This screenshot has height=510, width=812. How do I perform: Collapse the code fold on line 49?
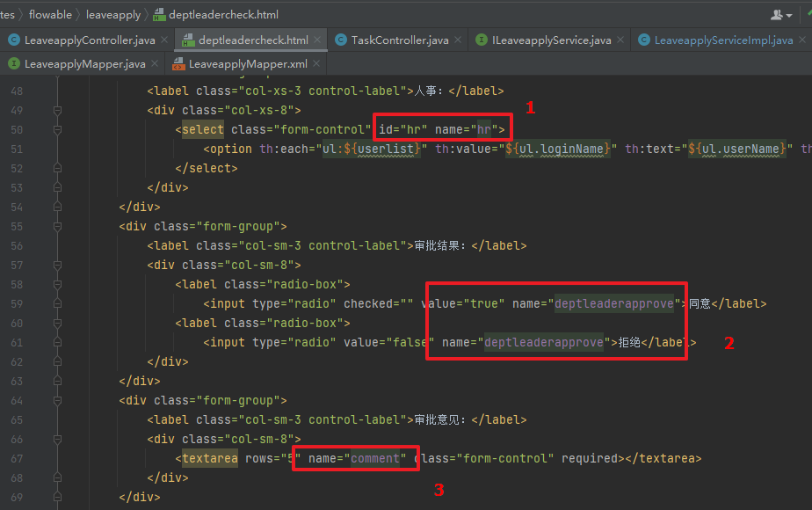[x=57, y=111]
